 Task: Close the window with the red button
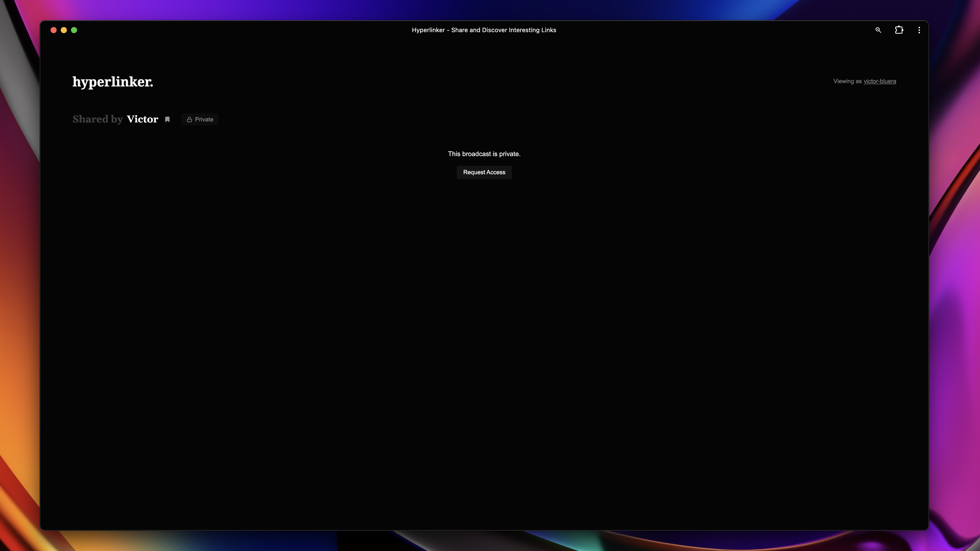coord(54,30)
